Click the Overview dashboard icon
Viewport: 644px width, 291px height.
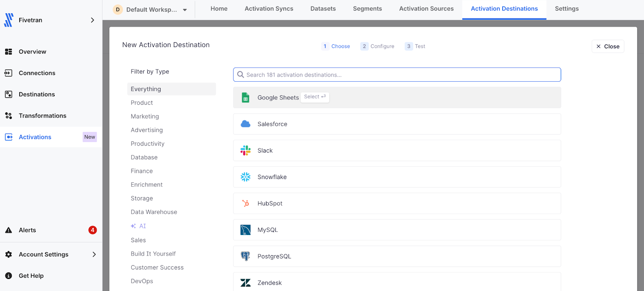coord(8,52)
